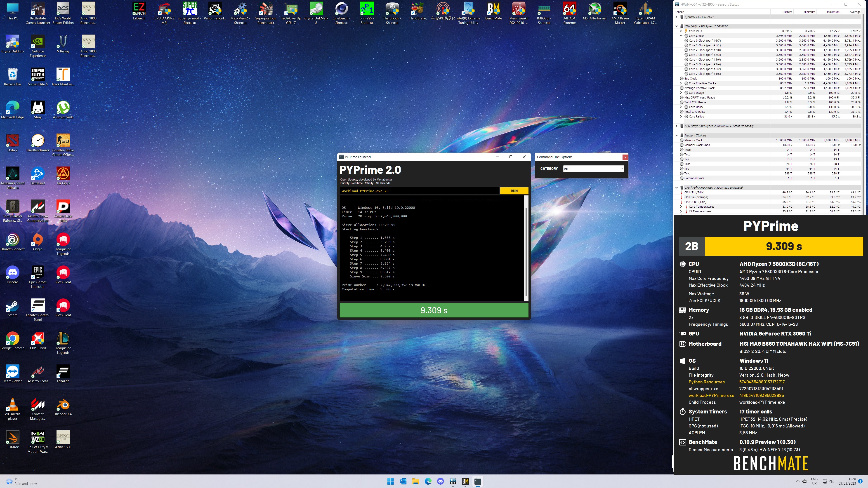Launch CPUID CPU-Z MSI icon

(164, 13)
